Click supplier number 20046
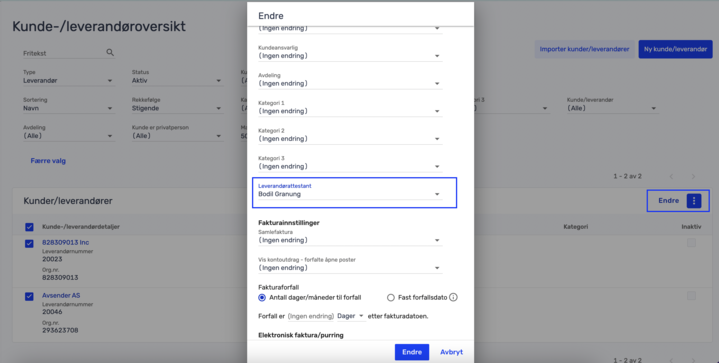719x363 pixels. coord(52,312)
